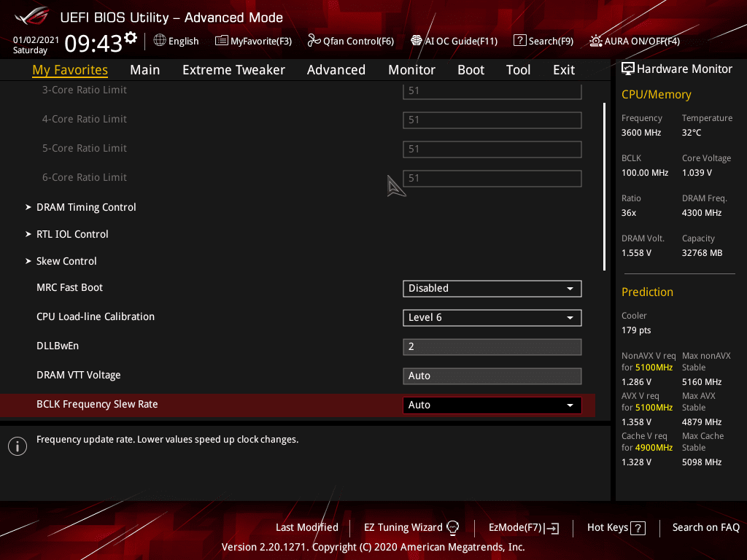
Task: Open the Extreme Tweaker tab
Action: pyautogui.click(x=233, y=70)
